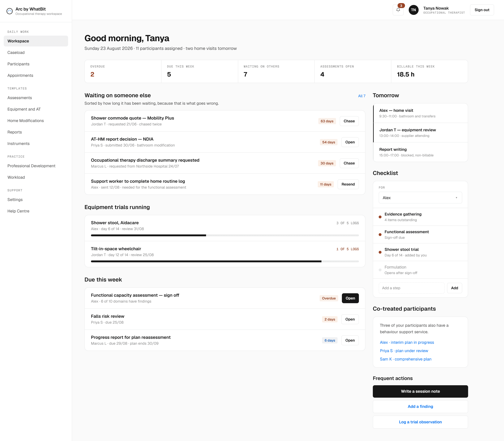Open Help Centre in the sidebar
The width and height of the screenshot is (504, 441).
(36, 211)
